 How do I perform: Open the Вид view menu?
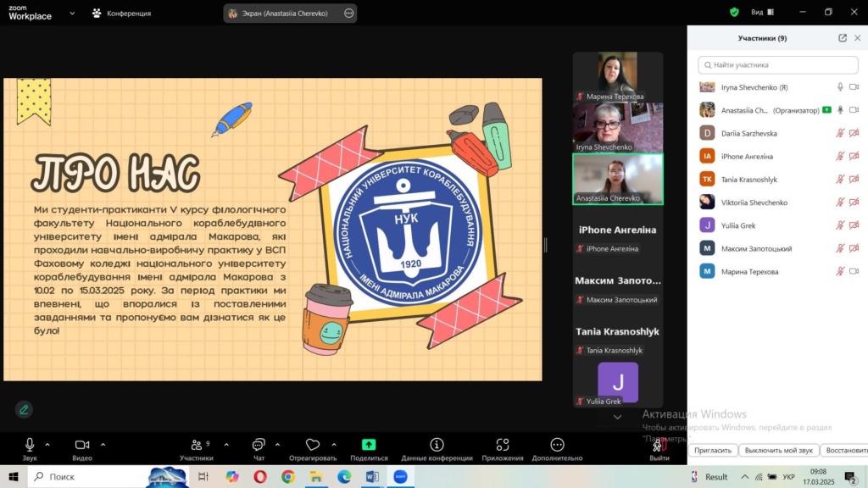tap(762, 12)
